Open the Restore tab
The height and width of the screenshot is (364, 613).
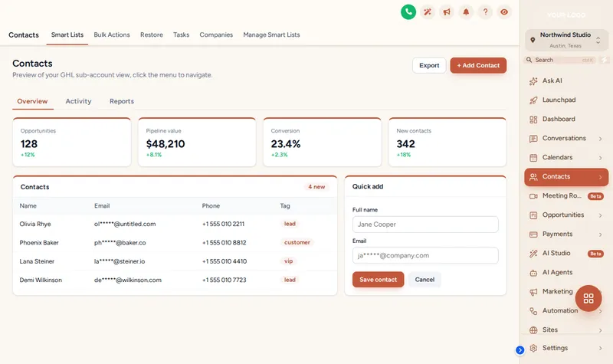click(152, 34)
